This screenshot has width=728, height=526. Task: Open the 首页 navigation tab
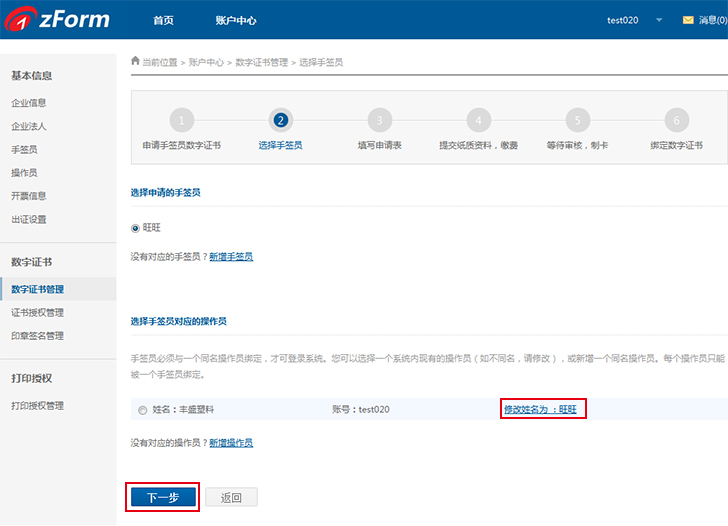pos(163,20)
